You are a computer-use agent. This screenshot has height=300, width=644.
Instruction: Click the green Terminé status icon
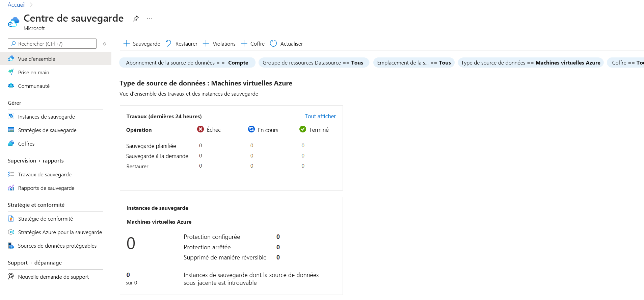point(303,129)
